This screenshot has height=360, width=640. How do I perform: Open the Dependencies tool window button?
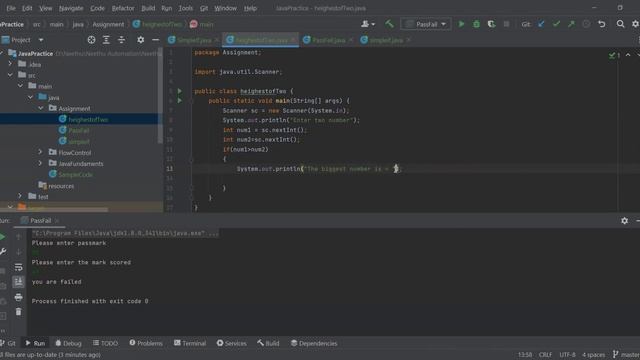click(x=314, y=343)
